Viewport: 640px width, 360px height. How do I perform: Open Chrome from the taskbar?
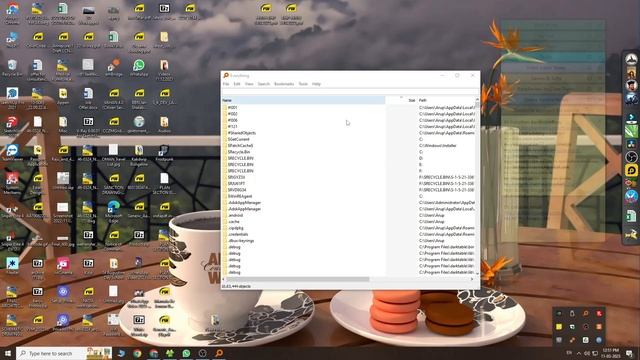(x=137, y=353)
